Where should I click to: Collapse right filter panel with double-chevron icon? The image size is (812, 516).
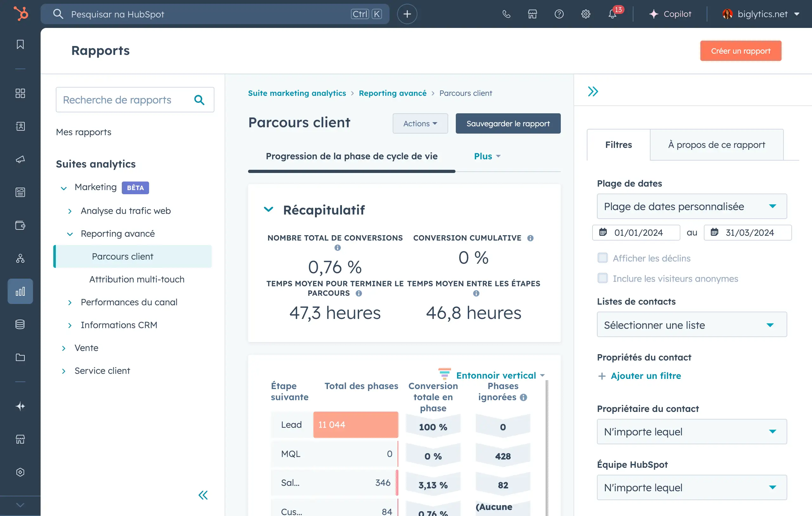(593, 91)
